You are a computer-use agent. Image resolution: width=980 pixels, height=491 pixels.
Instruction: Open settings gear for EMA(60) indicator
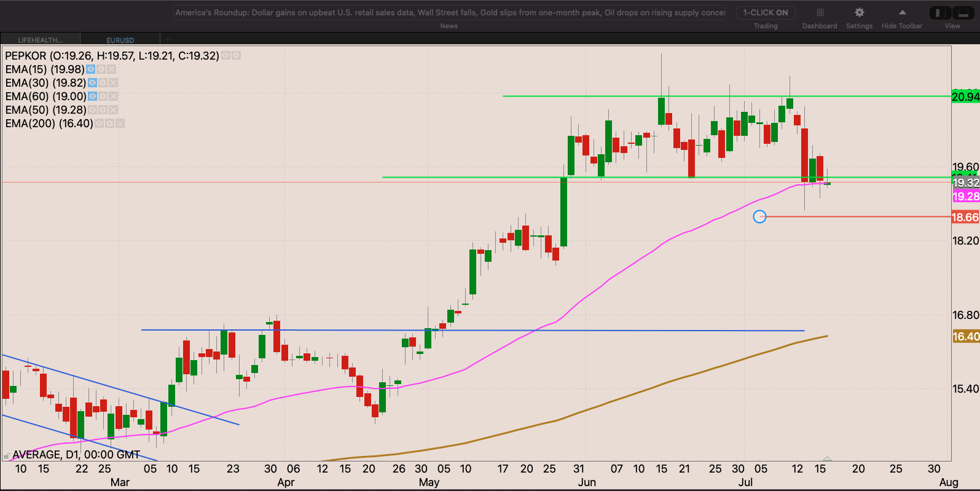(x=103, y=96)
